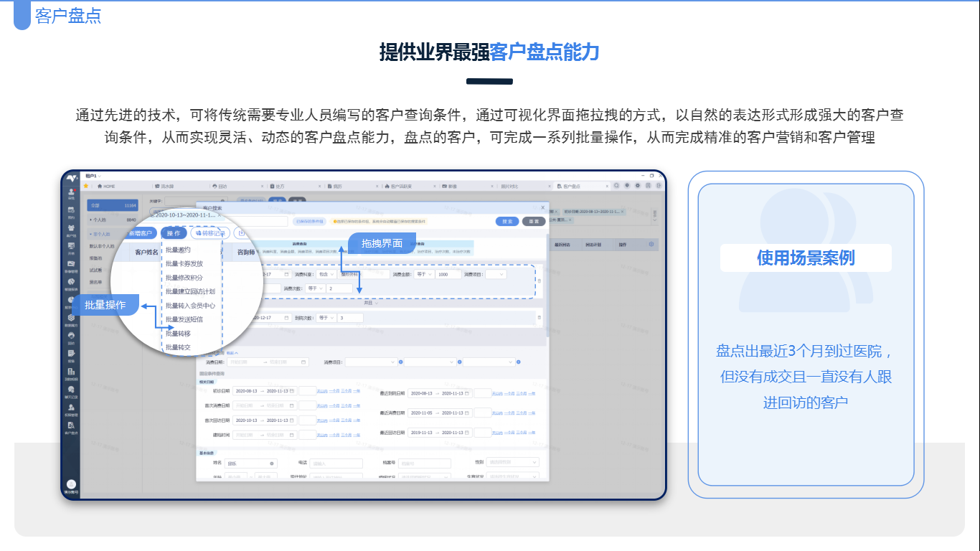Close the 客户搜索 dialog

(542, 207)
